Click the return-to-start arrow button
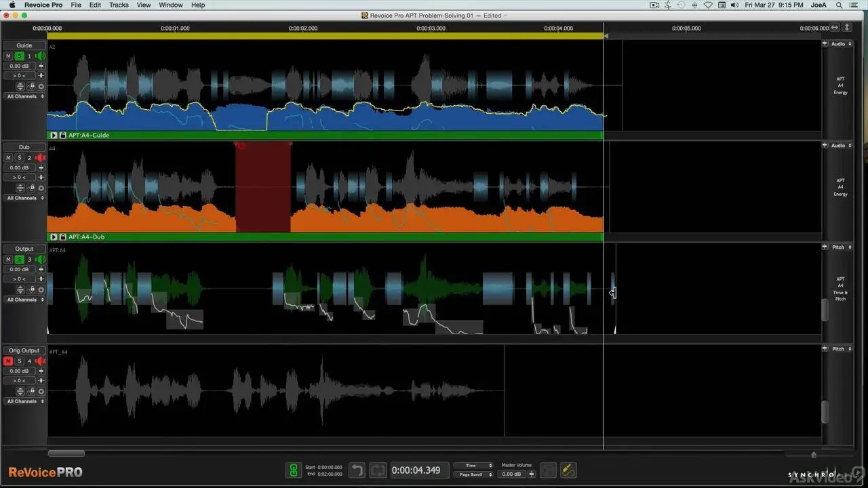 pyautogui.click(x=357, y=470)
